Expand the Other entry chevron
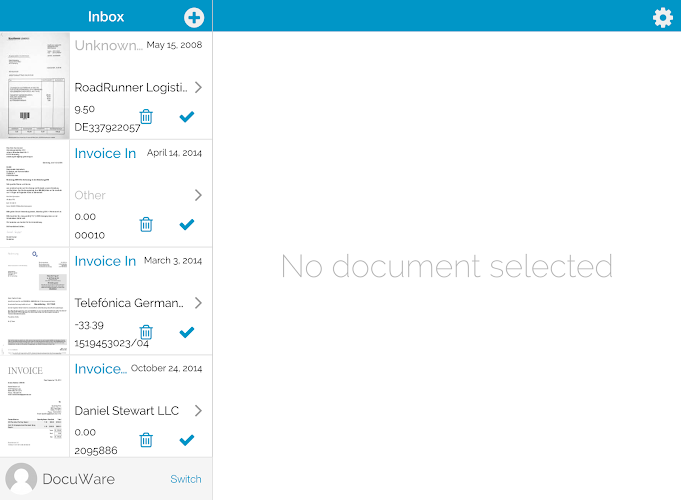Screen dimensions: 681x500 [198, 195]
